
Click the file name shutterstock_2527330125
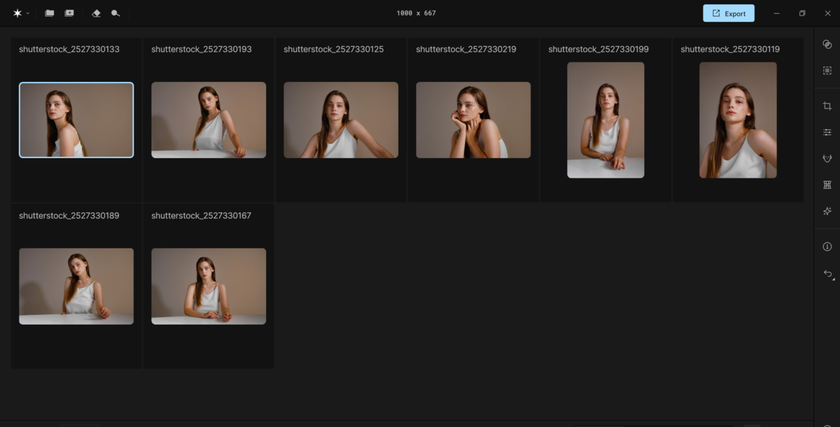coord(334,49)
